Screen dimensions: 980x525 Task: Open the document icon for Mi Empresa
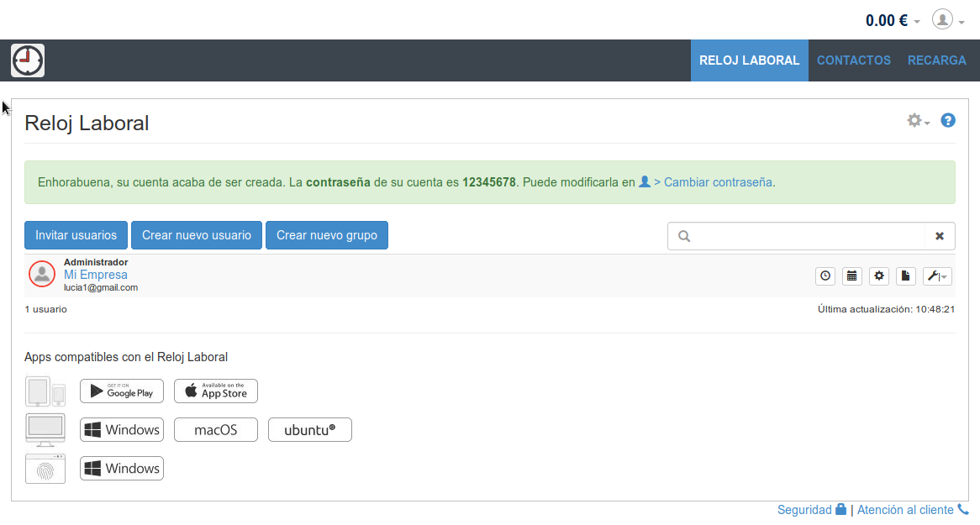[905, 276]
